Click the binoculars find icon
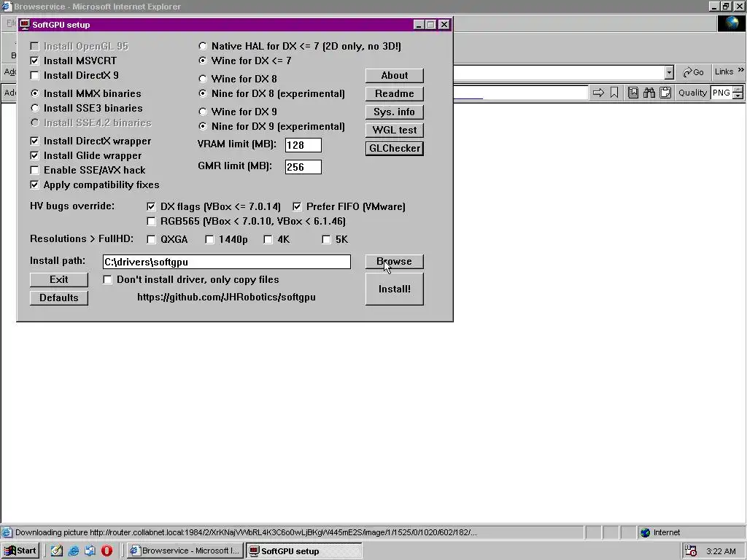747x560 pixels. click(649, 93)
